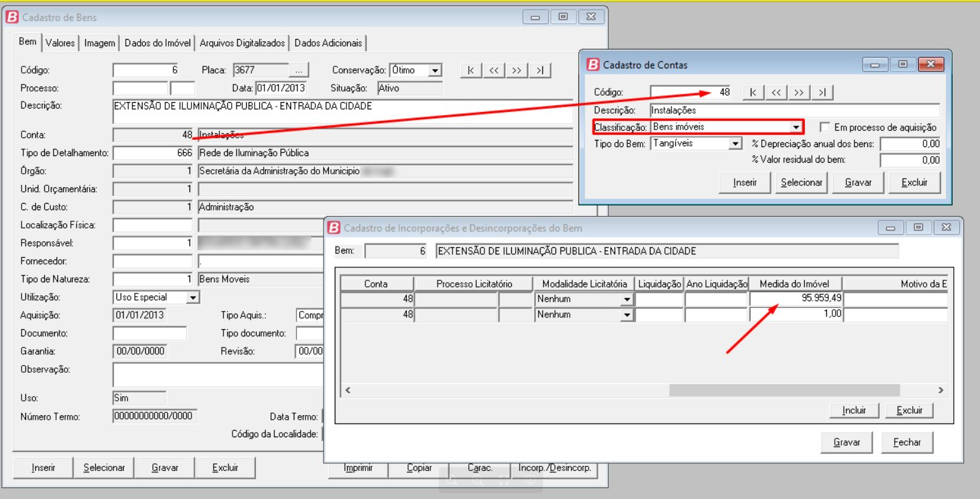Minimize the Incorporações e Desincorporações window
The height and width of the screenshot is (499, 980).
tap(890, 228)
